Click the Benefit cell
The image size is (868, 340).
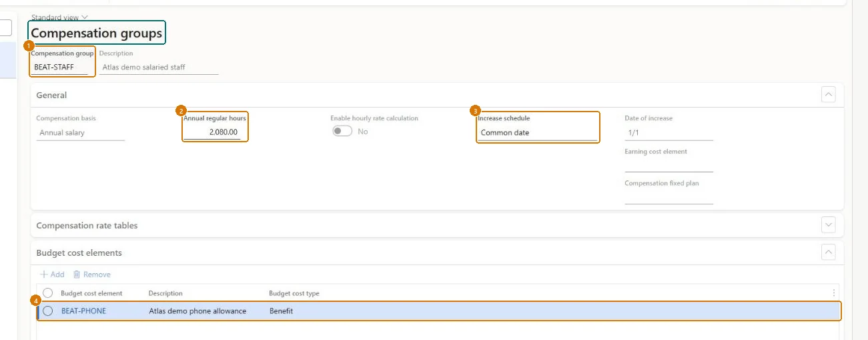pos(281,311)
